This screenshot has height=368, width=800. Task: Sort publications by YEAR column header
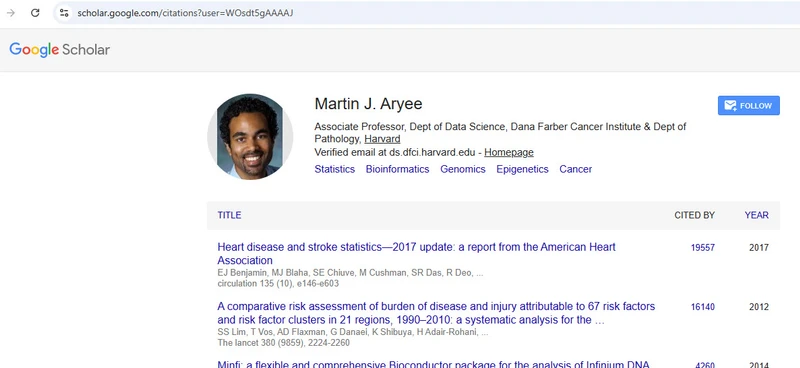[x=757, y=215]
